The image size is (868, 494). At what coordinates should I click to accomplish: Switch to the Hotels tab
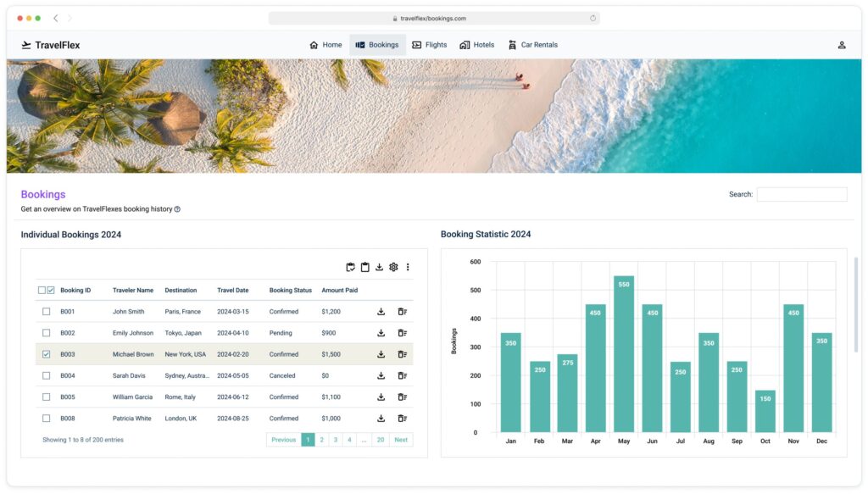pyautogui.click(x=476, y=45)
